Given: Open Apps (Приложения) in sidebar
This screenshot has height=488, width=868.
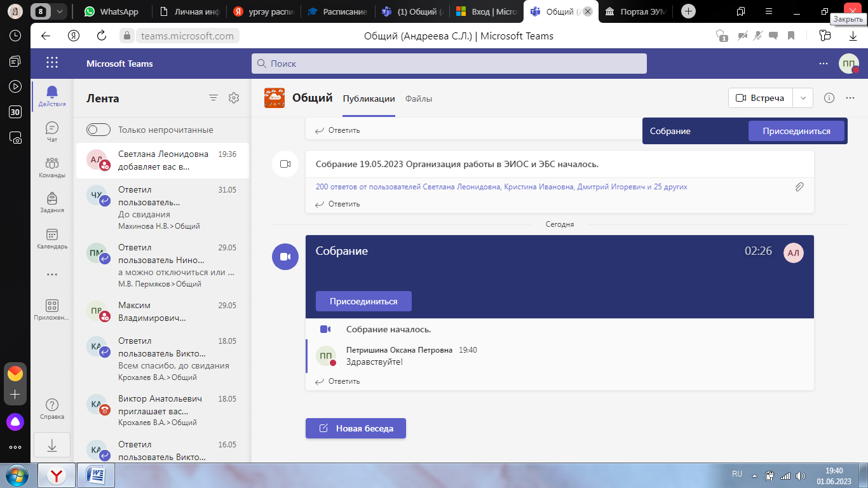Looking at the screenshot, I should 52,310.
